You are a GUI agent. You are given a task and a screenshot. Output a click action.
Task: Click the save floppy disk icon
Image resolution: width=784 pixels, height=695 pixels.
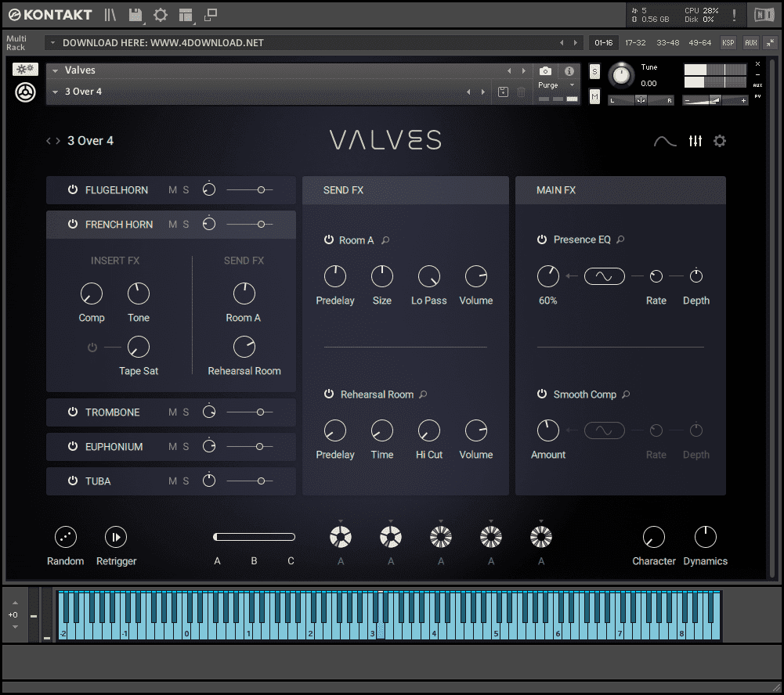[x=135, y=15]
